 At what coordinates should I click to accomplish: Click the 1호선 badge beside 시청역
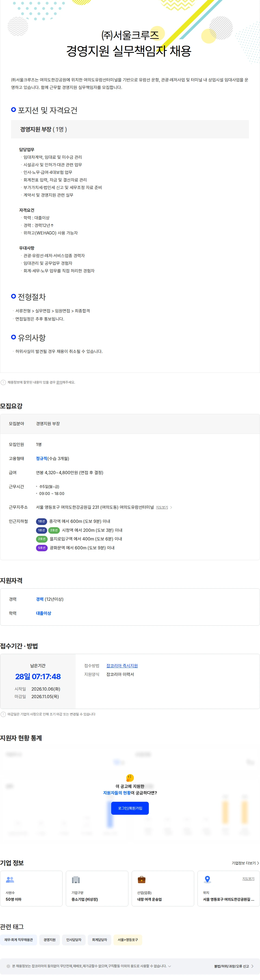point(41,530)
